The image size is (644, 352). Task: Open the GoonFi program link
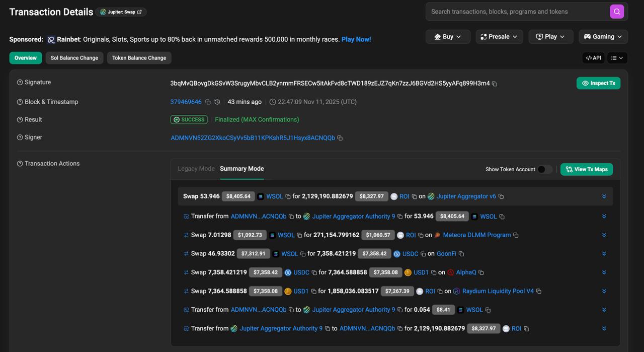tap(446, 254)
